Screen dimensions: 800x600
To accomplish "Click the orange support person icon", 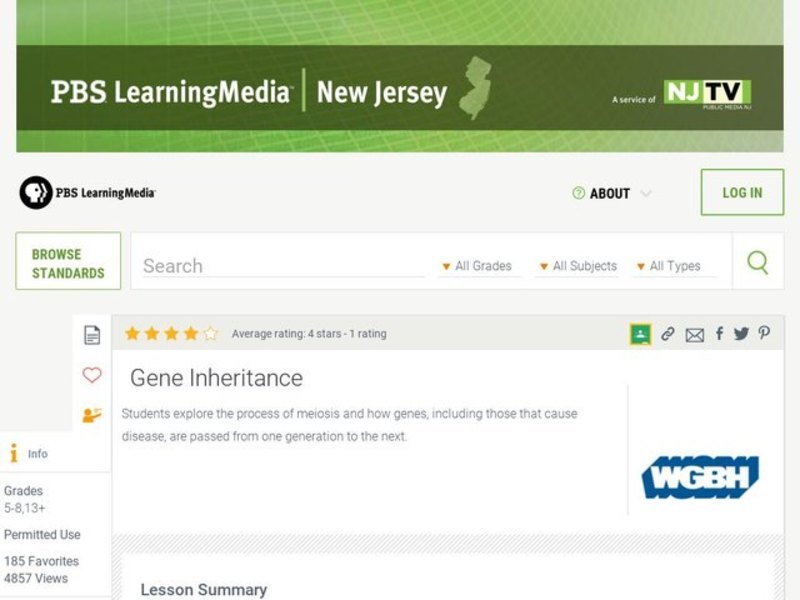I will [92, 413].
